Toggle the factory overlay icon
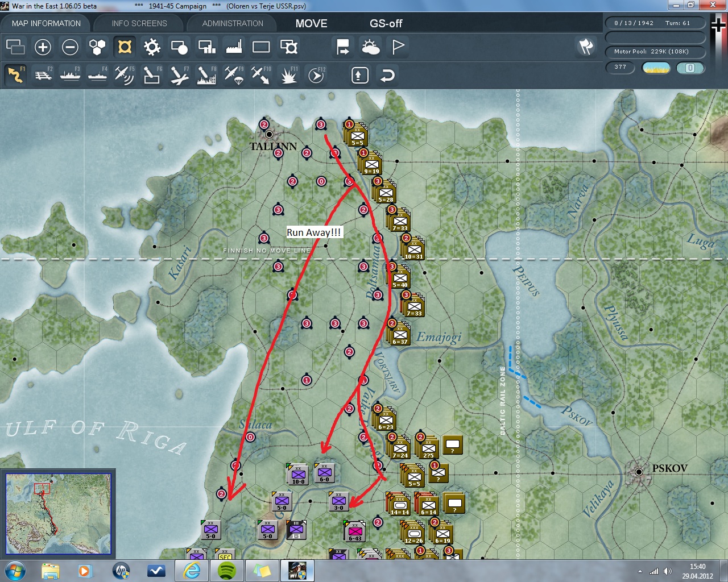Viewport: 728px width, 582px height. [234, 47]
